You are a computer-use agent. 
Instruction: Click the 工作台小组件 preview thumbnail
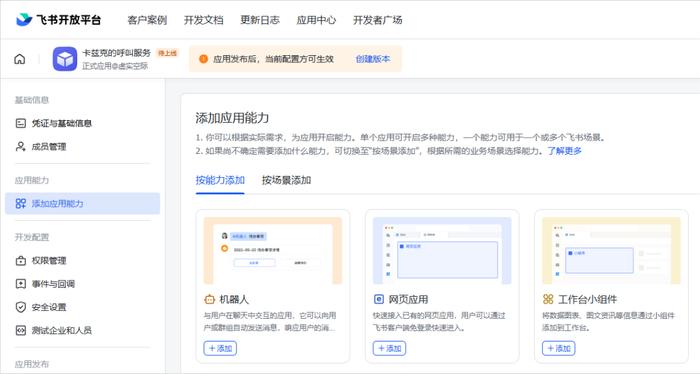pyautogui.click(x=611, y=250)
